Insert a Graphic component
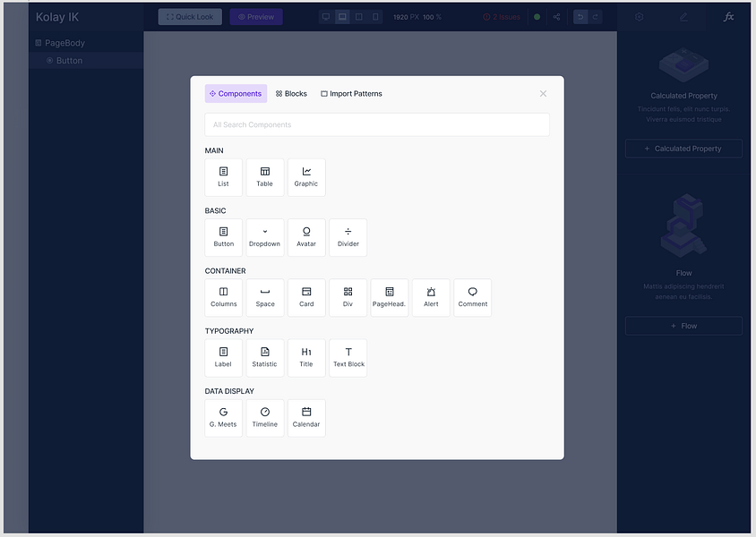 coord(306,176)
